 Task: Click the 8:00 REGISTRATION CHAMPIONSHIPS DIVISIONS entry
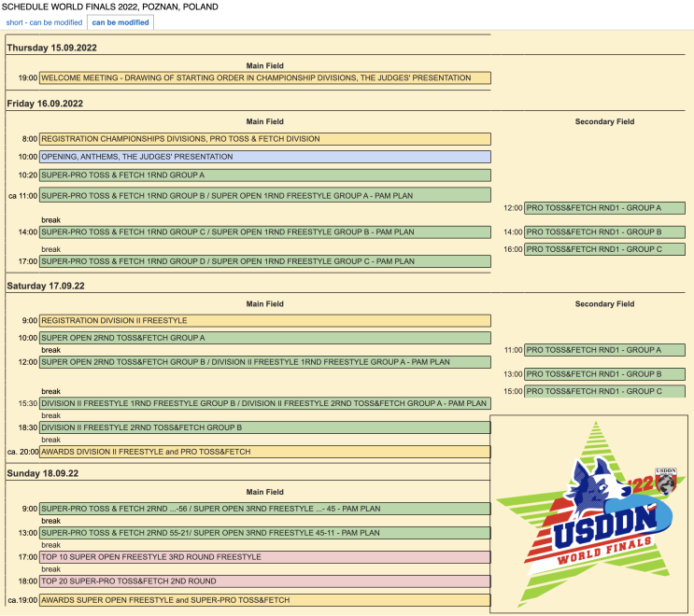265,139
